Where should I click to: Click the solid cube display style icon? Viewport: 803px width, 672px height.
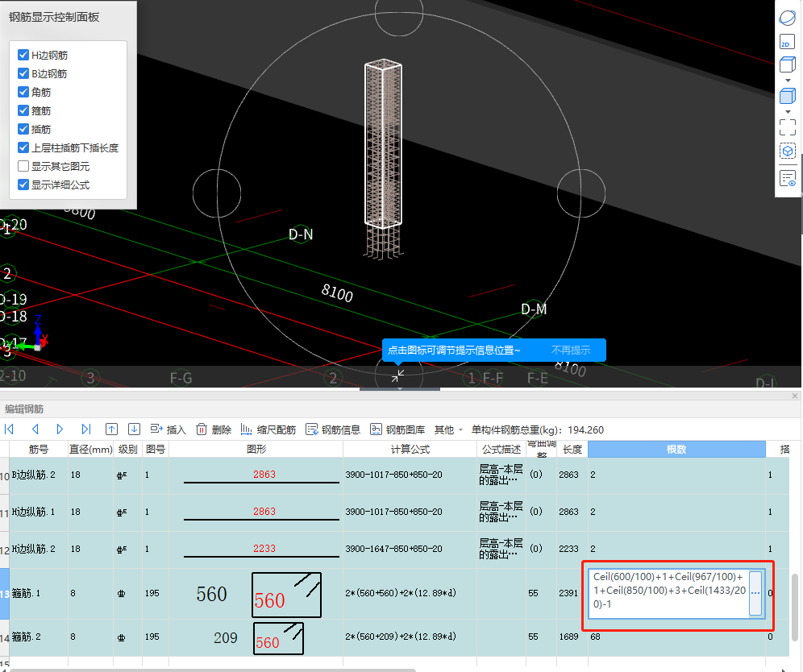787,96
